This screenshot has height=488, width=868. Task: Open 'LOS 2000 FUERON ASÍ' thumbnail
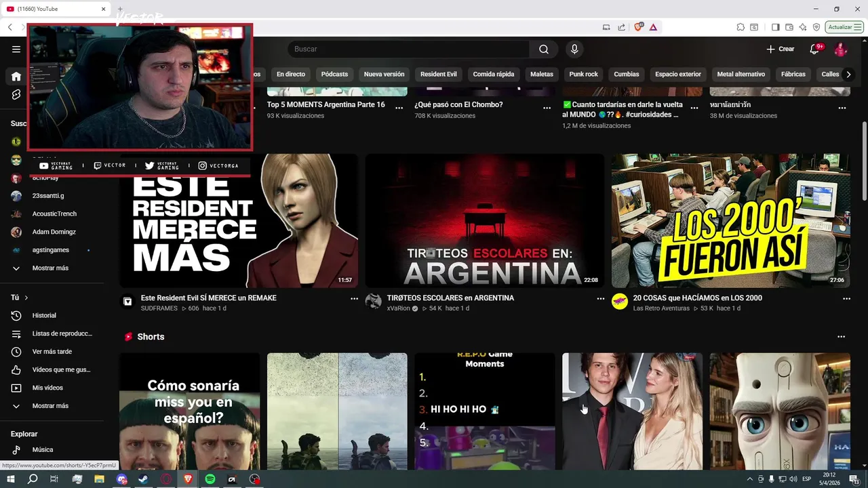tap(730, 221)
